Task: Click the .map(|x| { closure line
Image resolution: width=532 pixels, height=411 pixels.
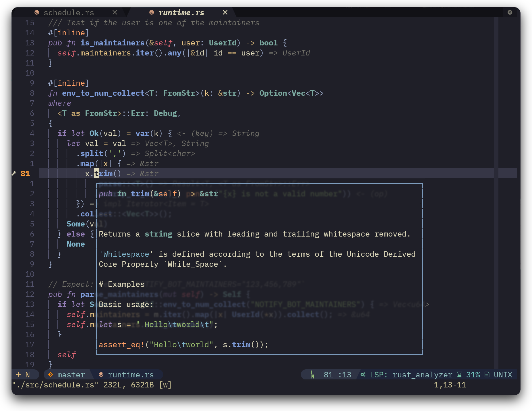Action: (99, 164)
